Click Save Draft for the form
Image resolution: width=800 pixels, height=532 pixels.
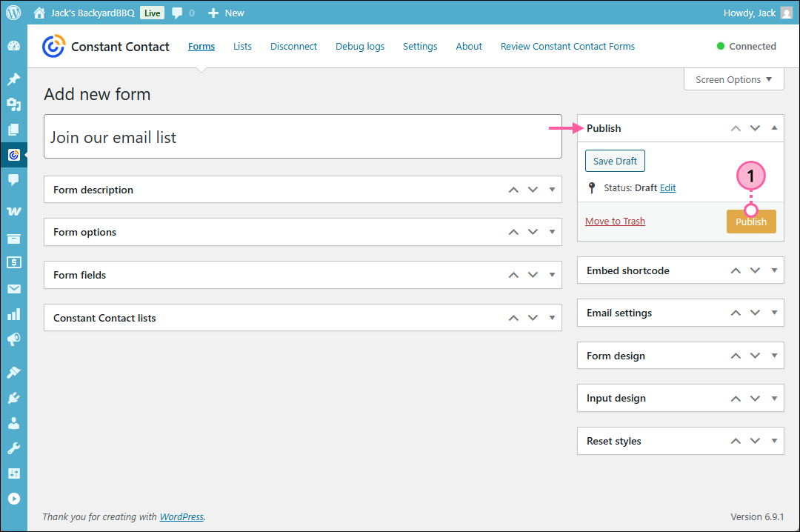pos(615,160)
